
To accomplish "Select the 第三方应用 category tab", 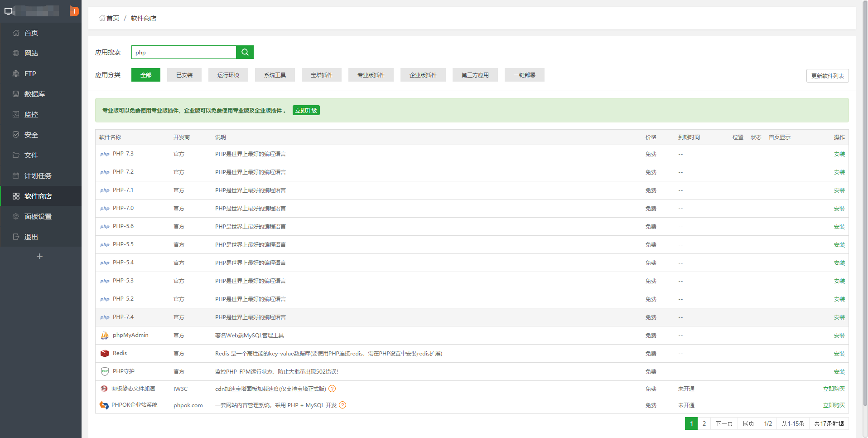I will 475,75.
